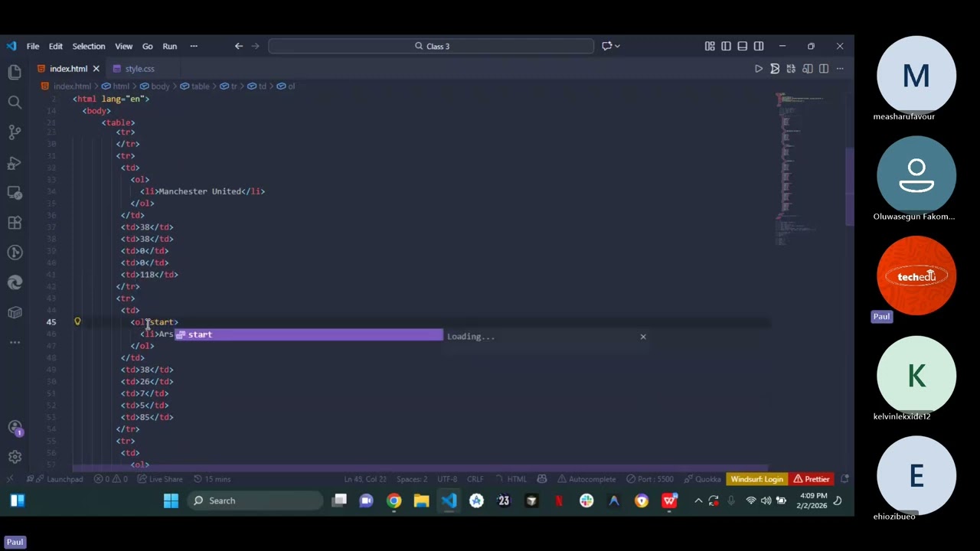Open editor More Actions ellipsis
The width and height of the screenshot is (980, 551).
coord(840,69)
